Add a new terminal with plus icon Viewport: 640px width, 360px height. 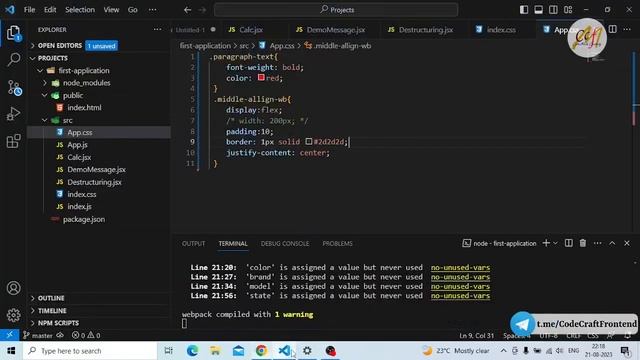tap(546, 243)
